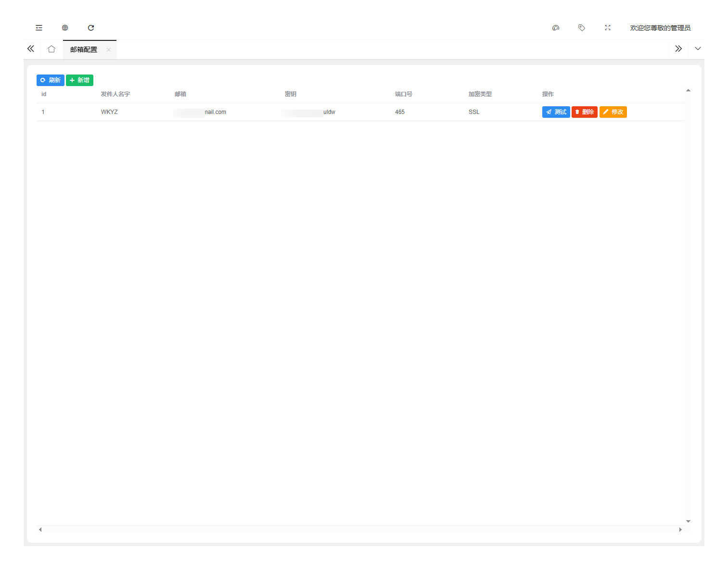Viewport: 728px width, 563px height.
Task: Click the 邮箱 column header
Action: tap(180, 94)
